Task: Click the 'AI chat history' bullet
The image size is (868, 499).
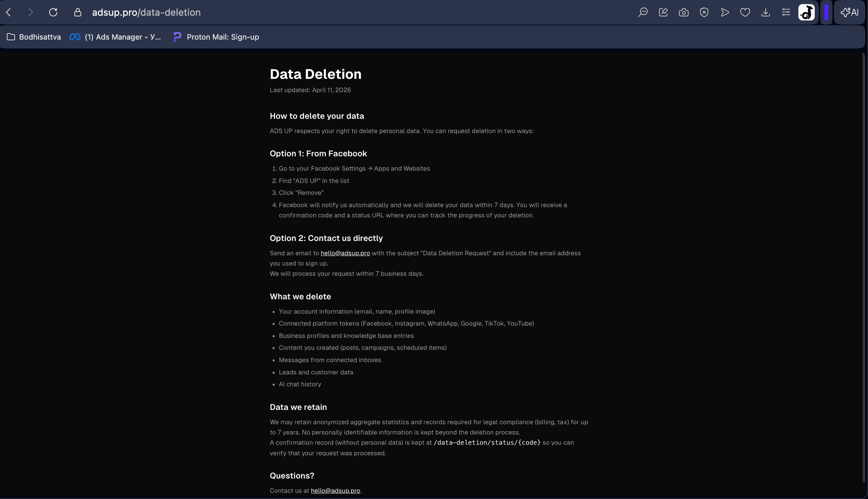Action: click(x=300, y=384)
